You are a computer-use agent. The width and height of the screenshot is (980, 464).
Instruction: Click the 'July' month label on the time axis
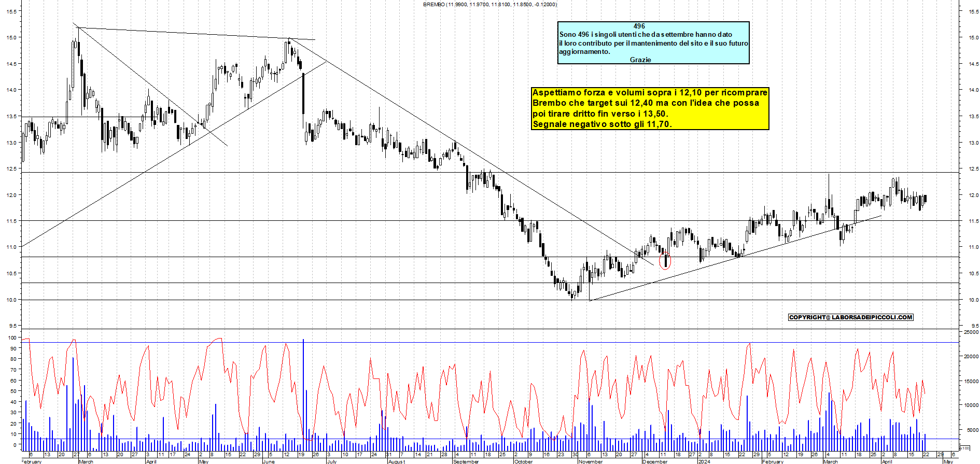[x=331, y=461]
